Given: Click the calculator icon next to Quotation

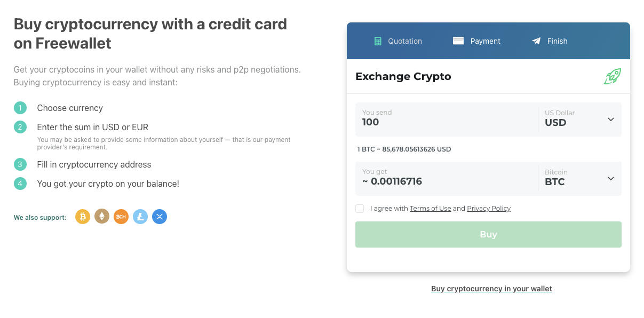Looking at the screenshot, I should click(x=378, y=41).
